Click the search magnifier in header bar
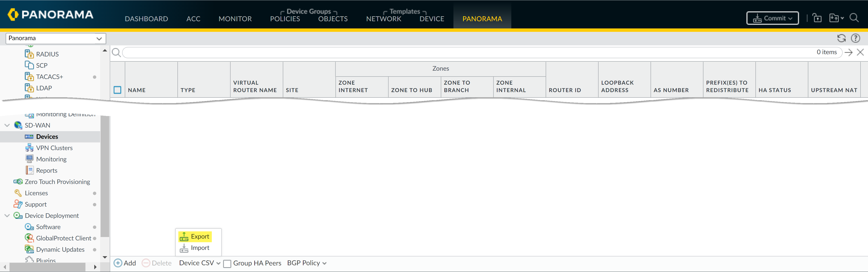 (854, 18)
